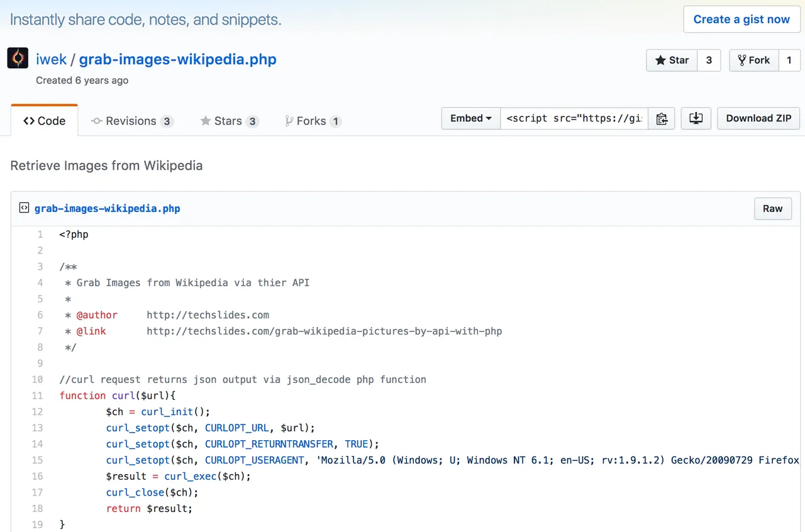The image size is (805, 532).
Task: Click 'return $result;' code line
Action: pyautogui.click(x=149, y=509)
